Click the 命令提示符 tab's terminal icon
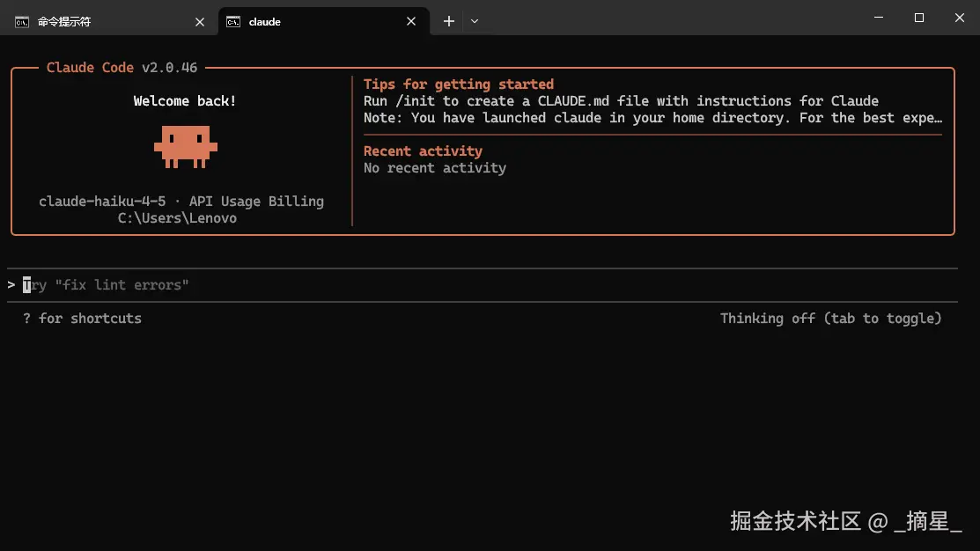Viewport: 980px width, 551px height. tap(22, 21)
